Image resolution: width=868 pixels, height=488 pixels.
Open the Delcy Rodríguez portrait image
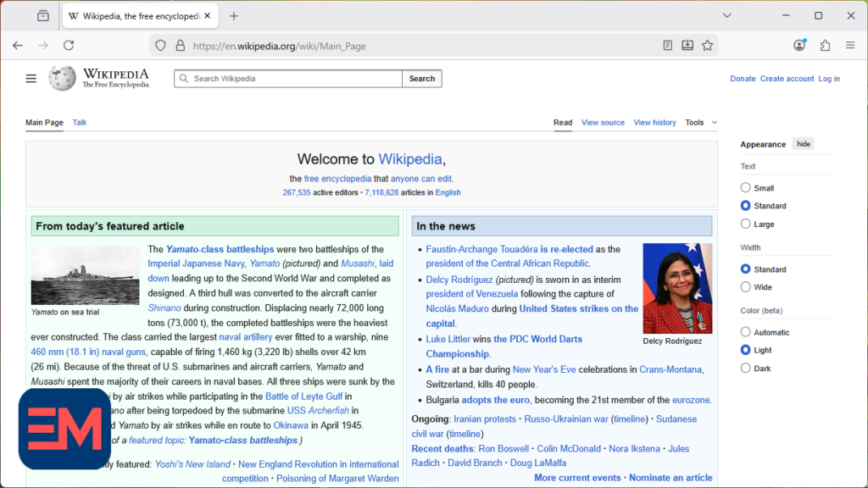677,288
